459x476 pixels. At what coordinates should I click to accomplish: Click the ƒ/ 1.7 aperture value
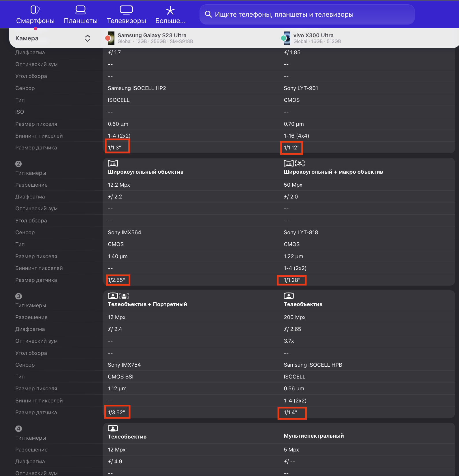pos(114,53)
